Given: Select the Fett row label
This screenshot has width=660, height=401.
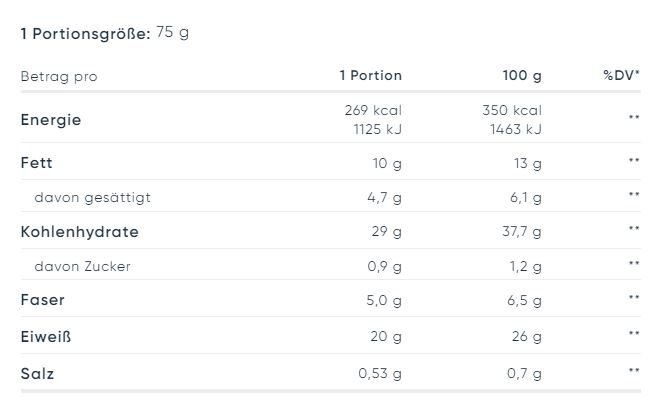Looking at the screenshot, I should 37,163.
